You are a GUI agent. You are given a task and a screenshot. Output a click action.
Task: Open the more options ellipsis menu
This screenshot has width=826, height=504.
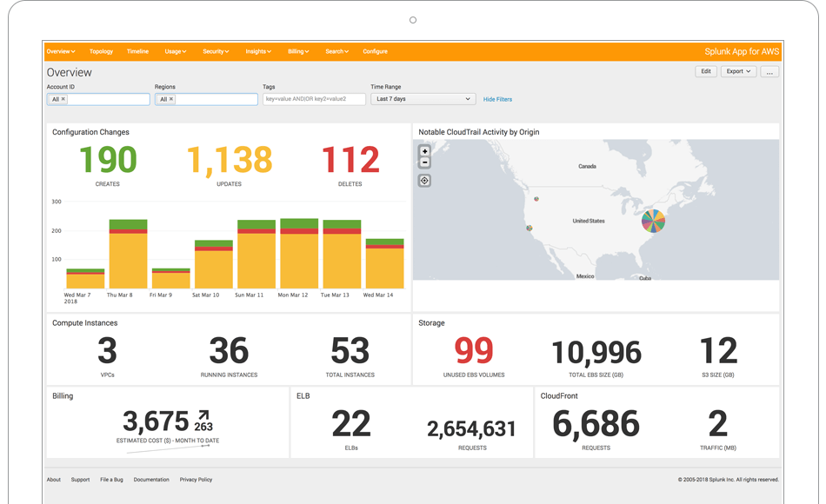pyautogui.click(x=769, y=71)
